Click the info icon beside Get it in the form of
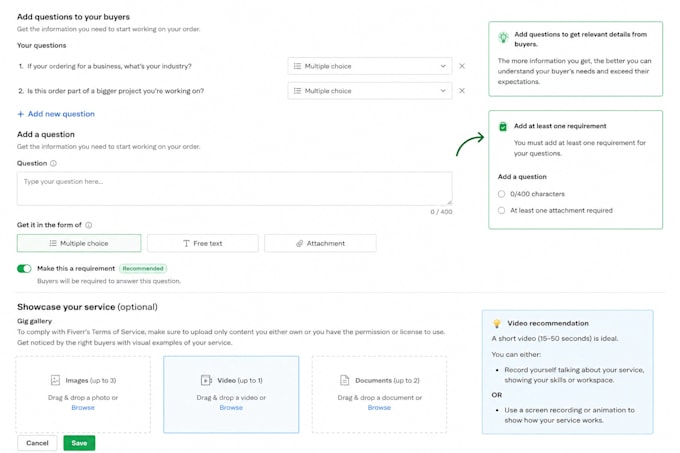This screenshot has width=680, height=453. [x=88, y=225]
